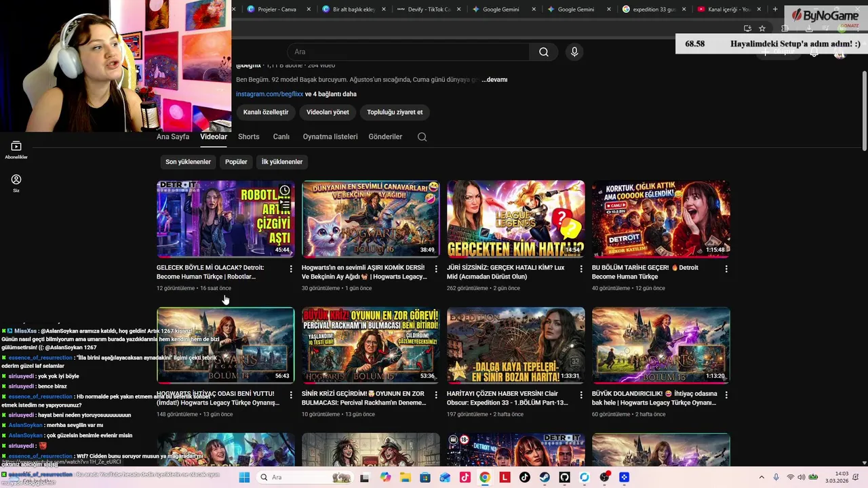Open Detroit ROBOTLAR ÇİZGİYİ AŞTI thumbnail
Viewport: 868px width, 488px height.
coord(225,219)
